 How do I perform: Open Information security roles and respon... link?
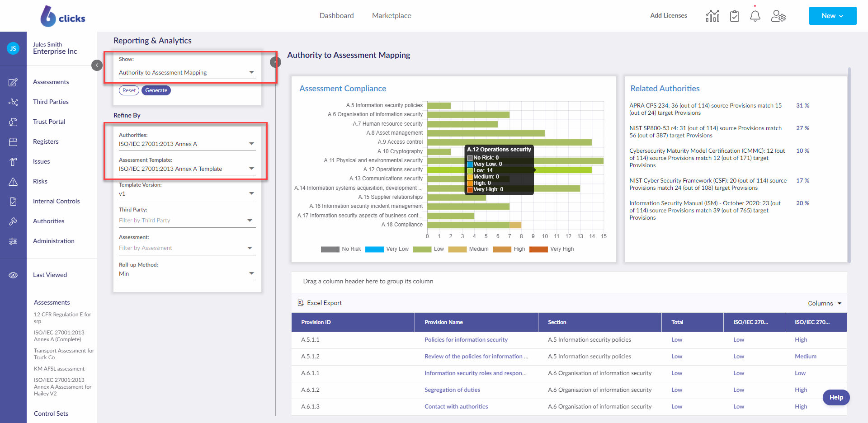[x=475, y=373]
